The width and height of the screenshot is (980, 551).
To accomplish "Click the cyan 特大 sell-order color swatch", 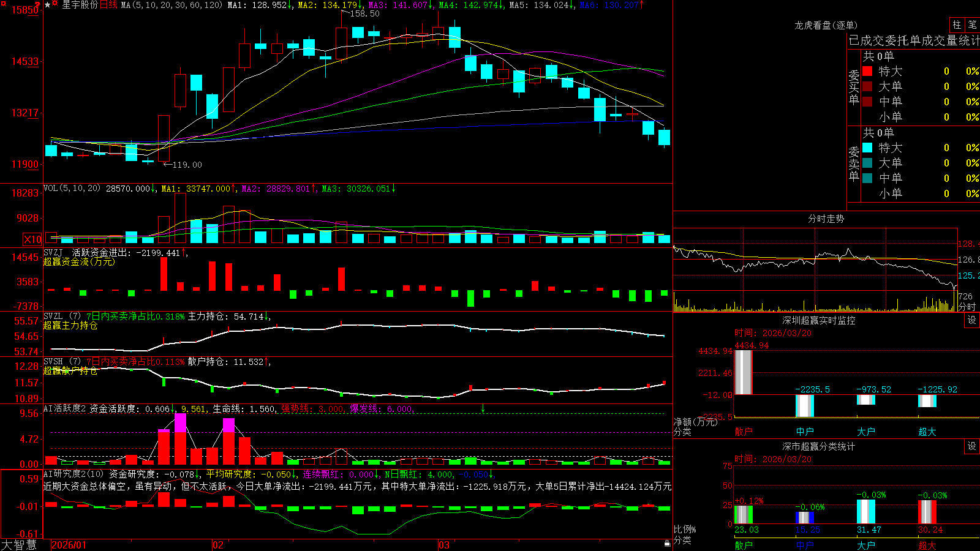I will (867, 148).
